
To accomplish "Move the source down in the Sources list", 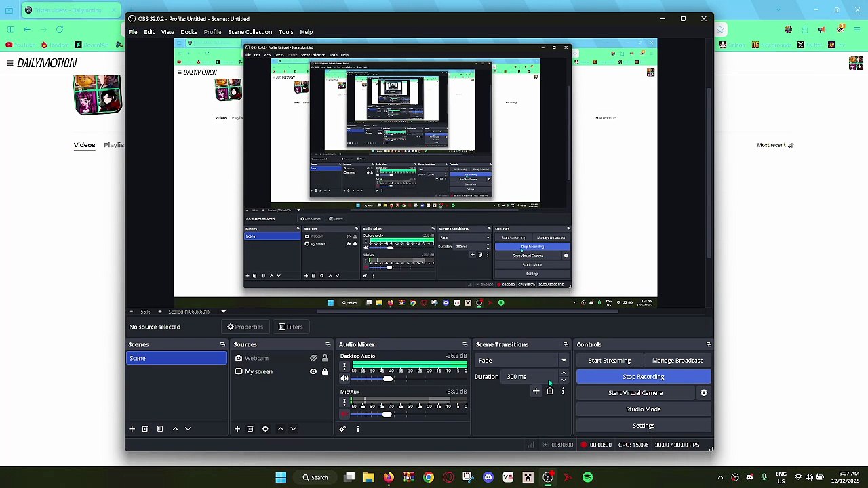I will coord(293,429).
